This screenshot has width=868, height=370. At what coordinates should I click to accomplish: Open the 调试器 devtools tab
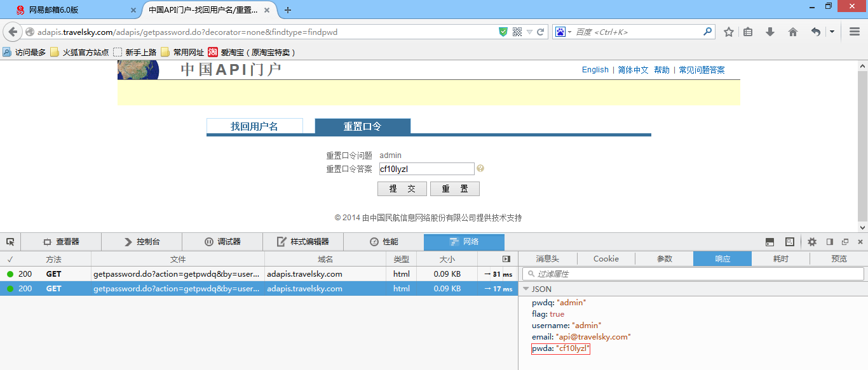click(222, 242)
